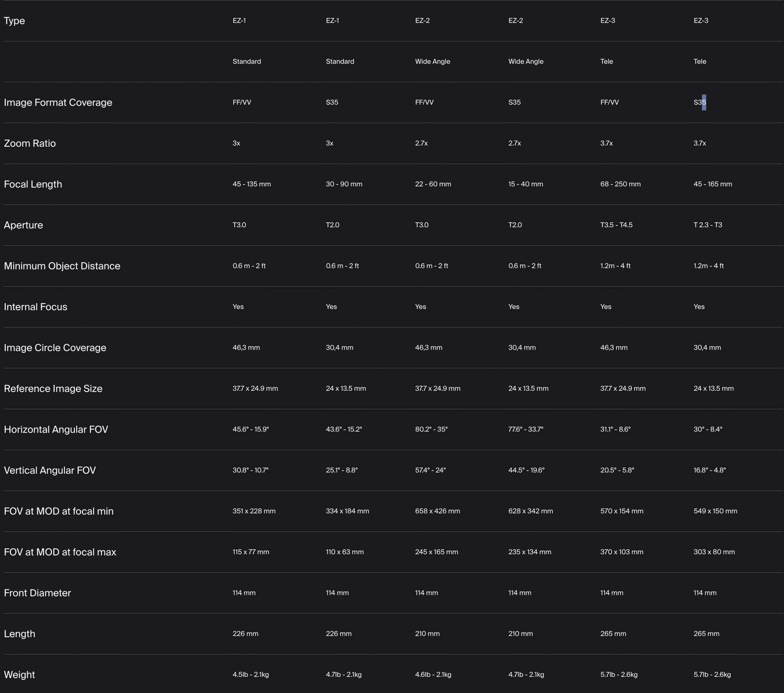Screen dimensions: 784x693
Task: Click FOV value '351 x 228 mm'
Action: coord(254,511)
